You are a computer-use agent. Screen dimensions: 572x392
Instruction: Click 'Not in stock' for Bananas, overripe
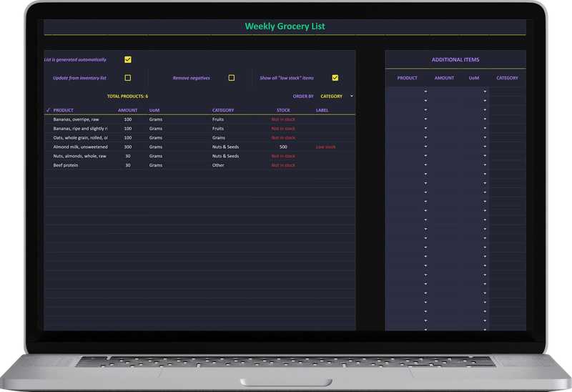click(283, 119)
